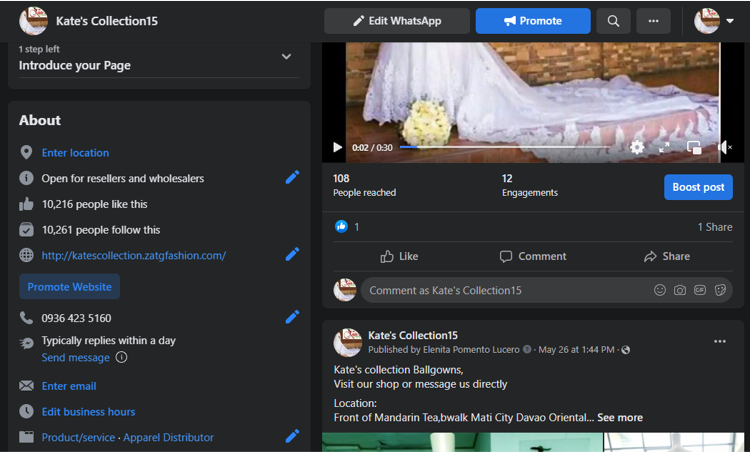Click the Edit WhatsApp button

pos(397,21)
